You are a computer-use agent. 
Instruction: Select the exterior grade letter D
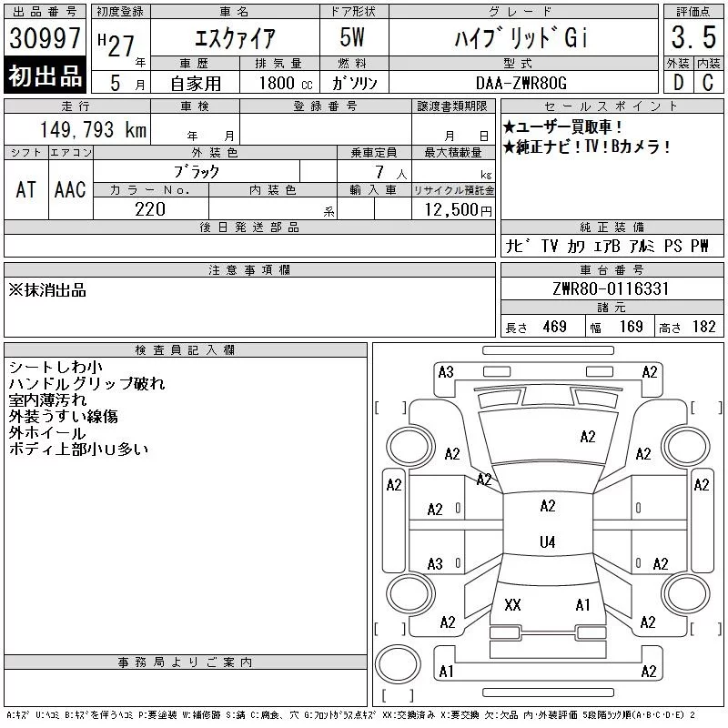pos(678,83)
